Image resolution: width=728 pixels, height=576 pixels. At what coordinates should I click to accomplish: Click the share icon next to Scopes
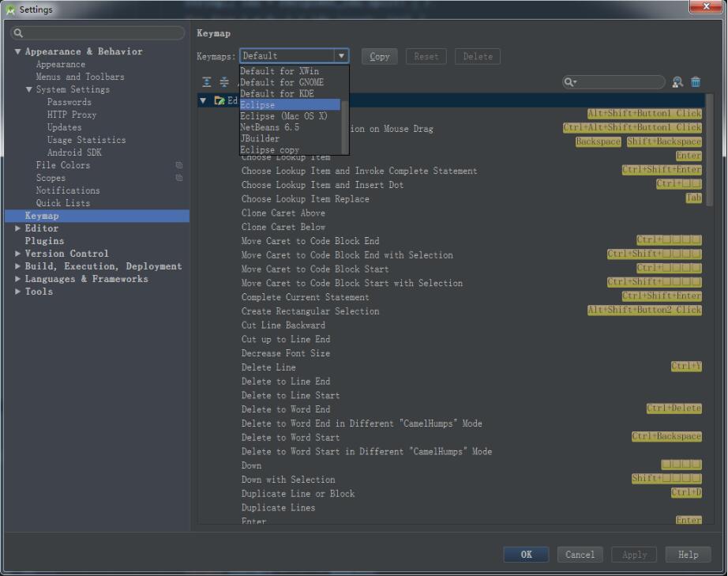click(x=179, y=178)
